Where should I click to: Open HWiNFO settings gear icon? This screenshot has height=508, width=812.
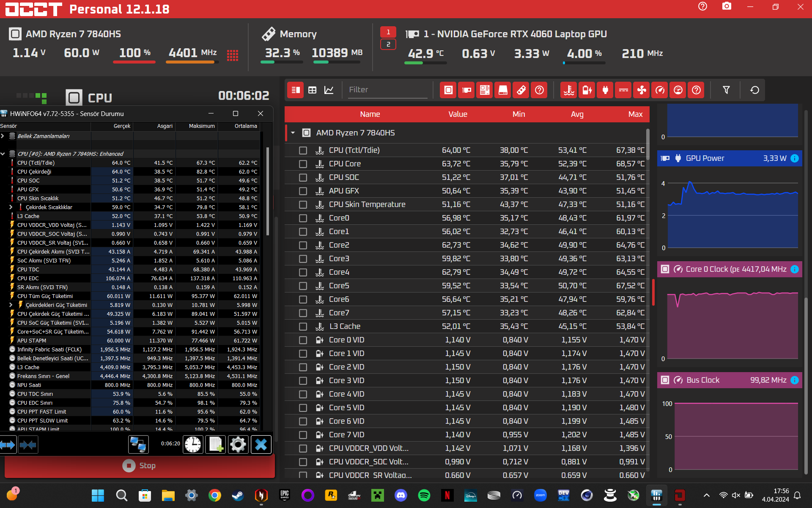[x=238, y=444]
